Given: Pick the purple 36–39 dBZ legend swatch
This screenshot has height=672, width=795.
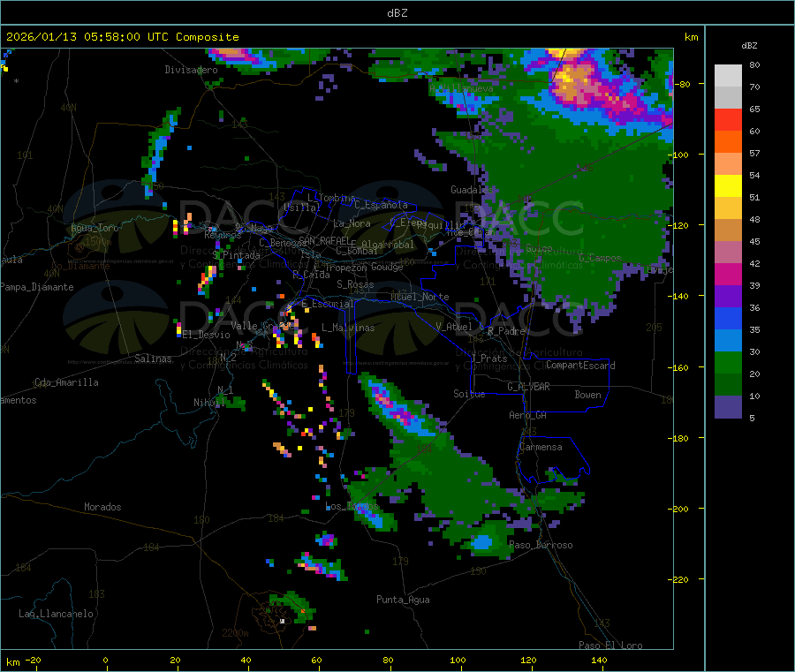Looking at the screenshot, I should pos(728,297).
